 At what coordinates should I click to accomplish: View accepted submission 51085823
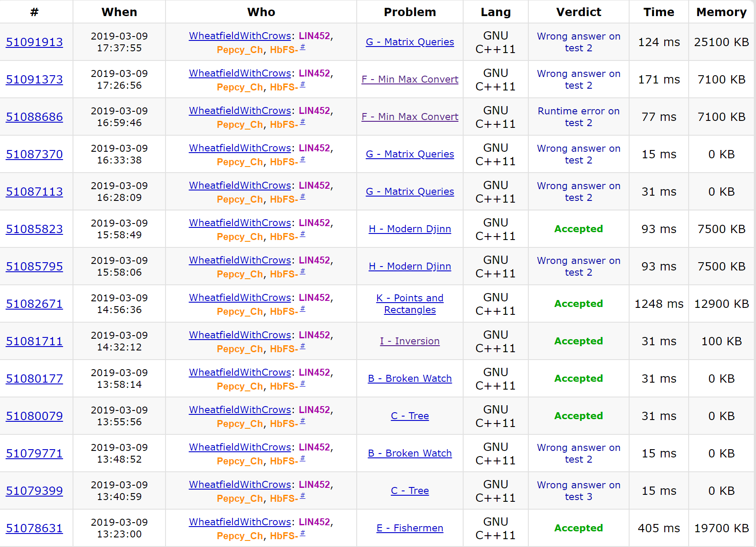pyautogui.click(x=34, y=229)
